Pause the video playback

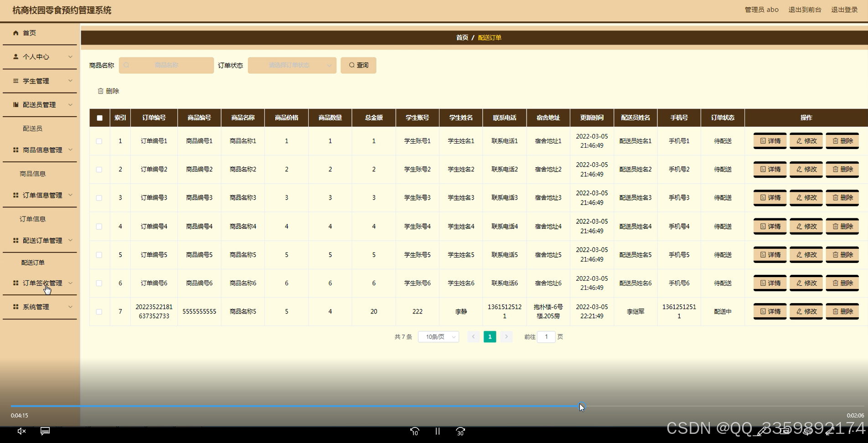pyautogui.click(x=438, y=431)
